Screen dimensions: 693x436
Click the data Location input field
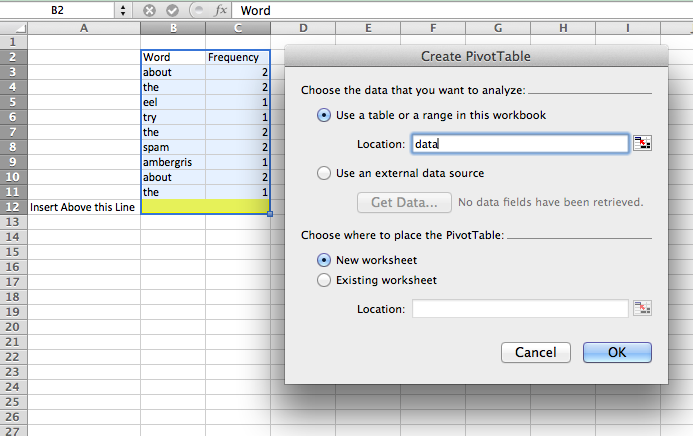[520, 144]
